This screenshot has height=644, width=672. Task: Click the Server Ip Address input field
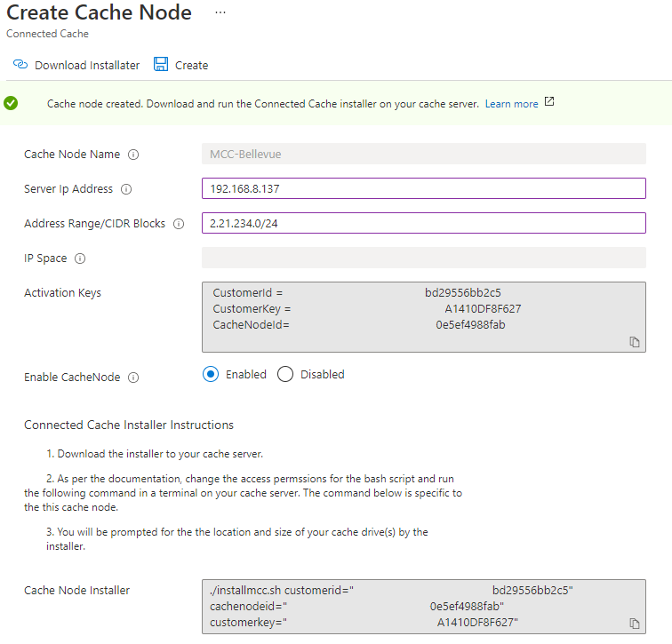click(x=423, y=189)
